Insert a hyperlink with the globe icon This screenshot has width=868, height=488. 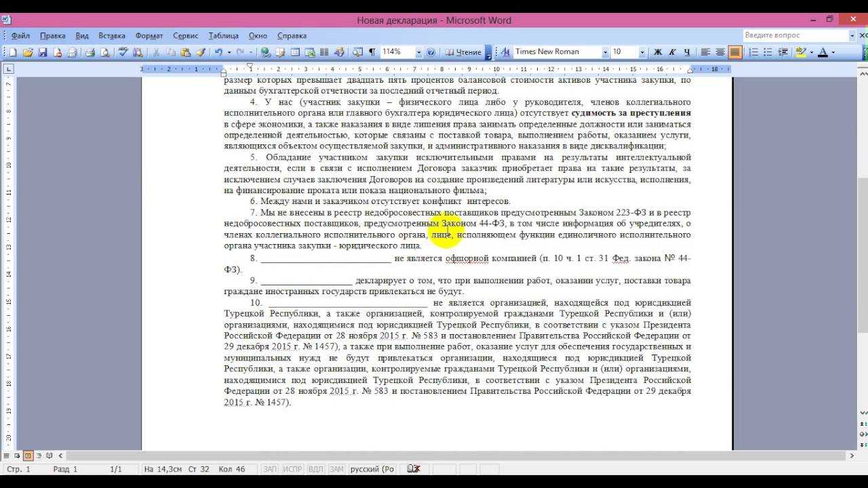pos(265,52)
